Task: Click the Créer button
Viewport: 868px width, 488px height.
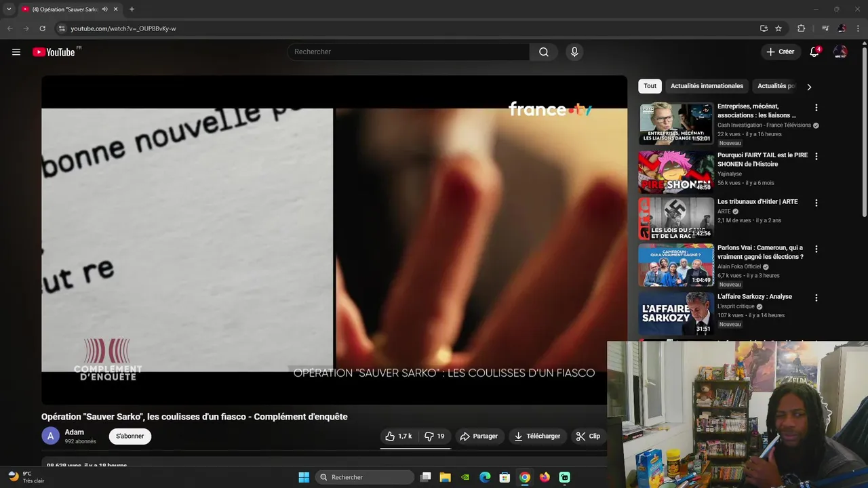Action: click(x=780, y=52)
